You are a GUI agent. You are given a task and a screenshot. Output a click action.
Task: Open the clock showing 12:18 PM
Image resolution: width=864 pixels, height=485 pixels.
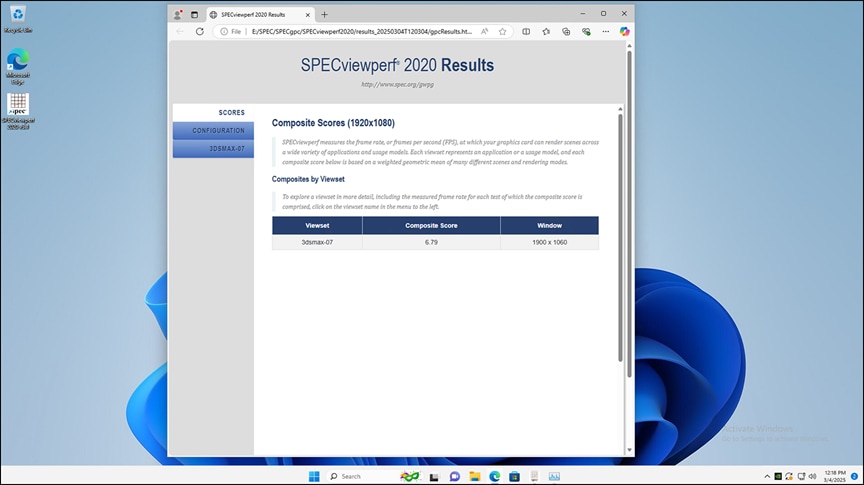click(x=835, y=476)
